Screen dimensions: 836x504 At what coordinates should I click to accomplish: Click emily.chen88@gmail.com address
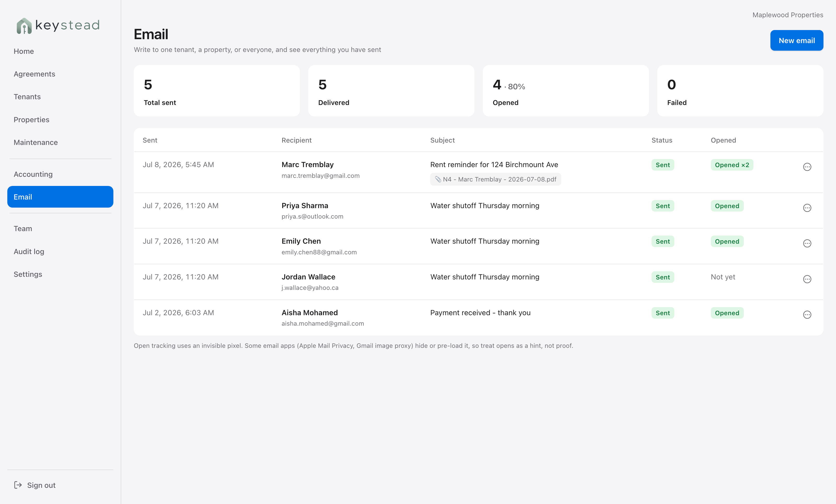pyautogui.click(x=319, y=252)
